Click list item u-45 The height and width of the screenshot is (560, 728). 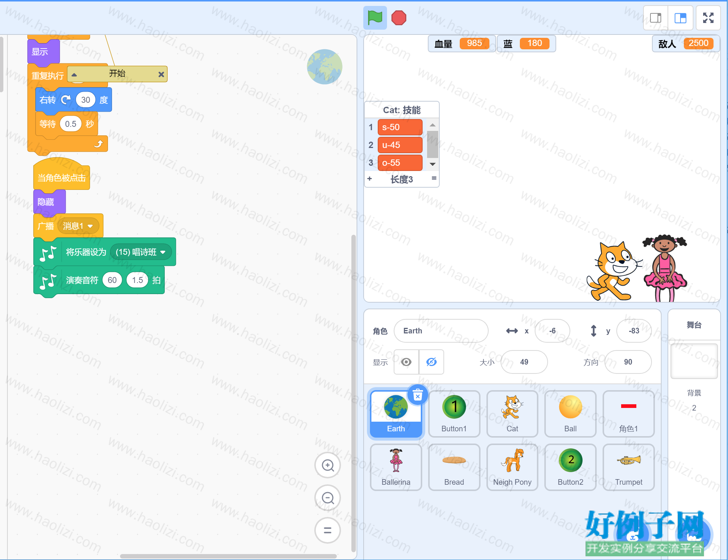pyautogui.click(x=400, y=145)
